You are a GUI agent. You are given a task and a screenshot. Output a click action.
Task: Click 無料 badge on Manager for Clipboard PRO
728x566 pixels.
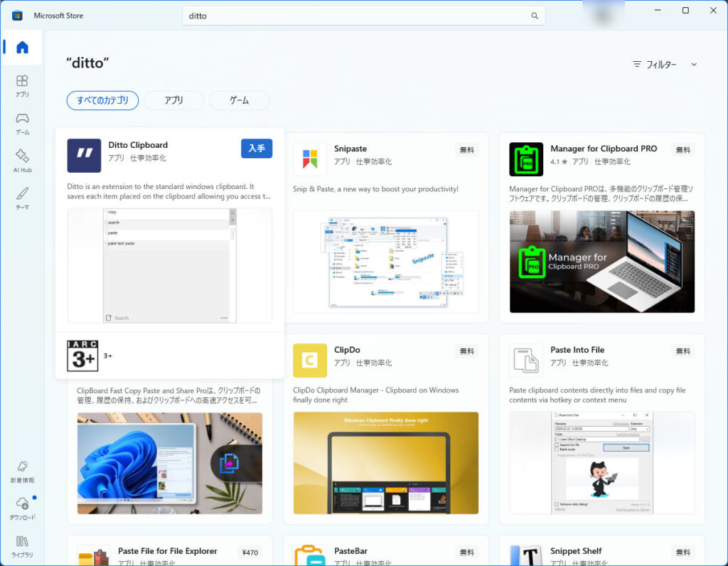(683, 150)
